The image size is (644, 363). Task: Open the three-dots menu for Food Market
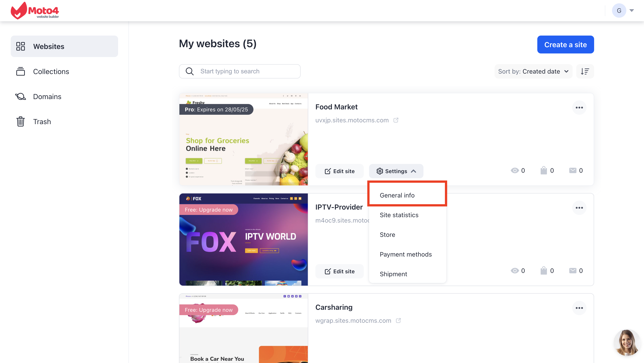pos(579,108)
